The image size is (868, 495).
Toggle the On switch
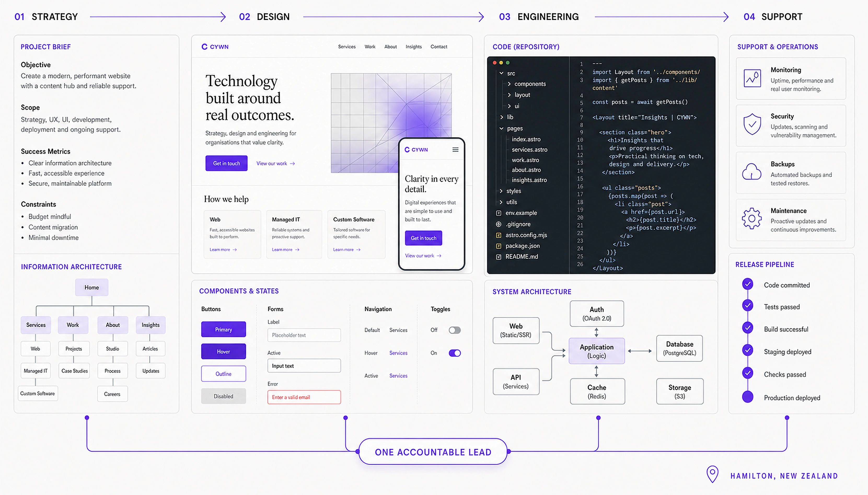click(455, 353)
